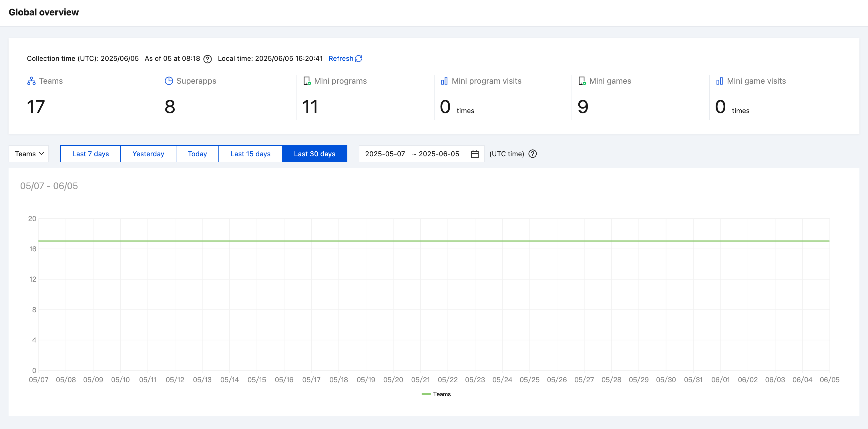Viewport: 868px width, 429px height.
Task: Click the Mini programs device icon
Action: [306, 81]
